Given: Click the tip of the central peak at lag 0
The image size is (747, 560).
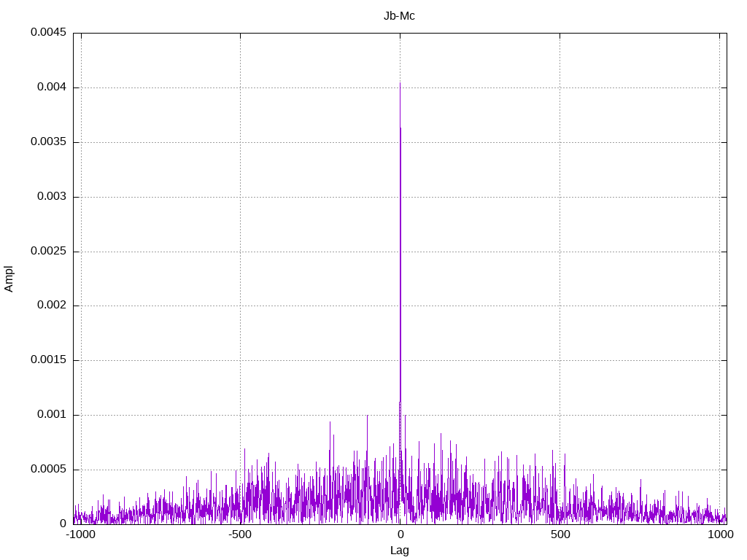Looking at the screenshot, I should point(400,83).
